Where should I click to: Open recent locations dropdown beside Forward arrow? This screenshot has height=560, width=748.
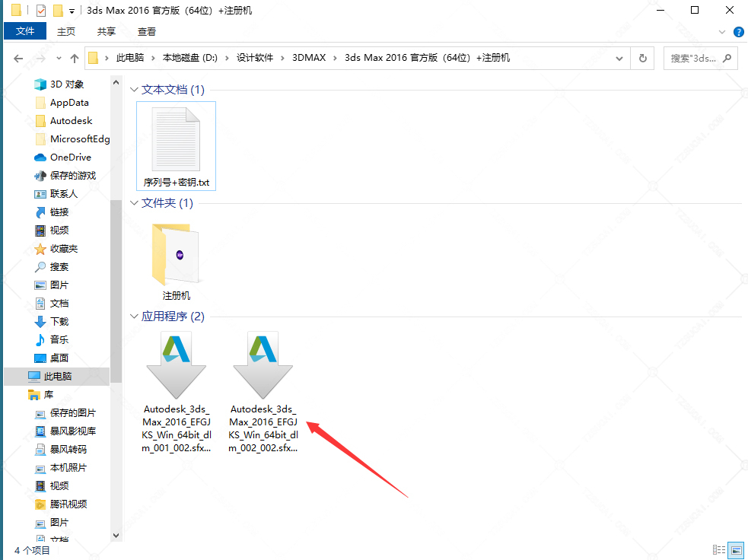coord(59,58)
